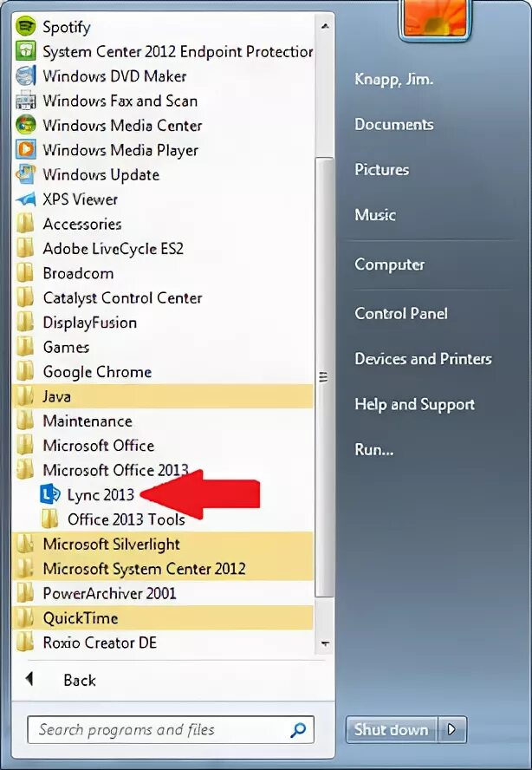
Task: Click the scrollbar up arrow
Action: (x=324, y=27)
